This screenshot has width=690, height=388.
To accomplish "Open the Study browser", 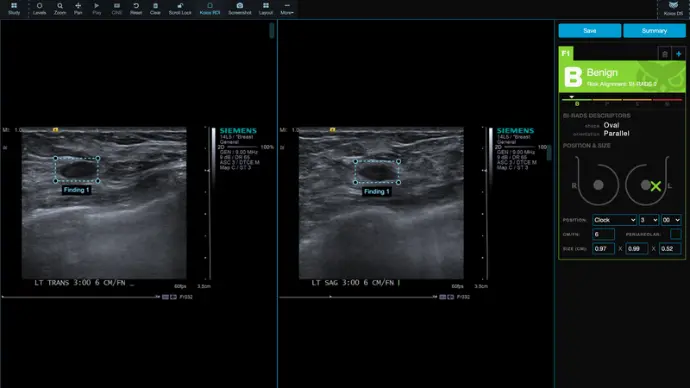I will pos(14,8).
